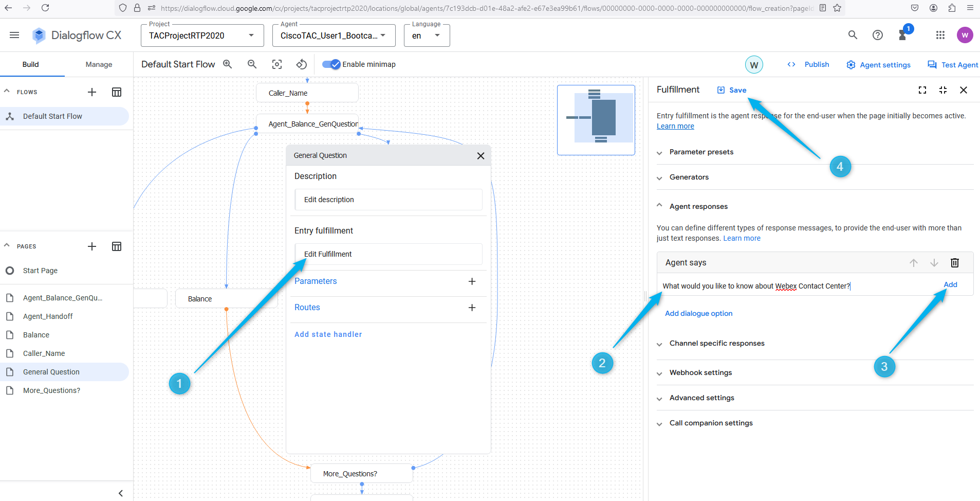980x501 pixels.
Task: Close the General Question panel
Action: pos(480,156)
